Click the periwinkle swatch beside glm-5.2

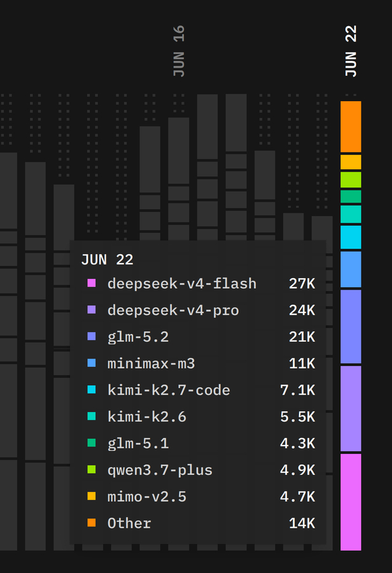92,336
